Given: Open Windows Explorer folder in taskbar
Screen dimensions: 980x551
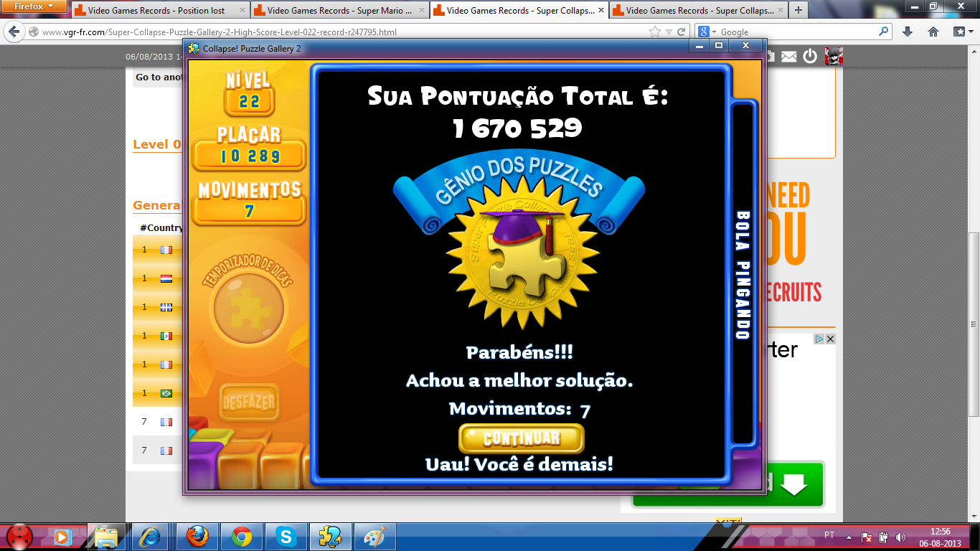Looking at the screenshot, I should click(x=106, y=537).
